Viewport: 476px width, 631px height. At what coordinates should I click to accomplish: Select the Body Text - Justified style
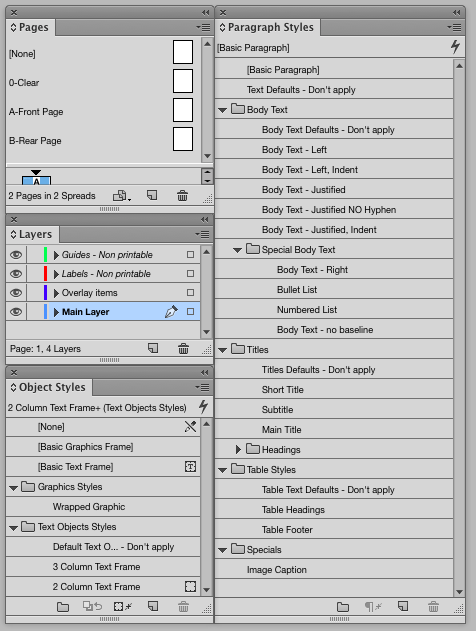[334, 190]
